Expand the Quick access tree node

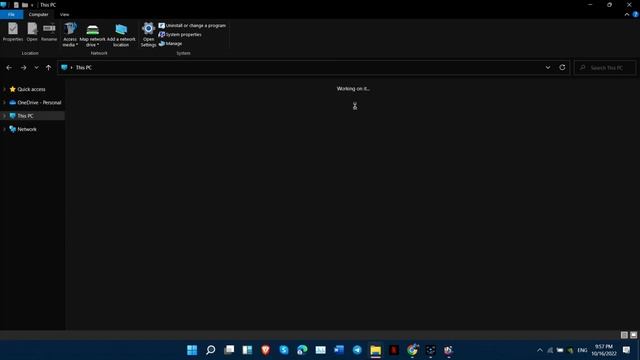(4, 89)
